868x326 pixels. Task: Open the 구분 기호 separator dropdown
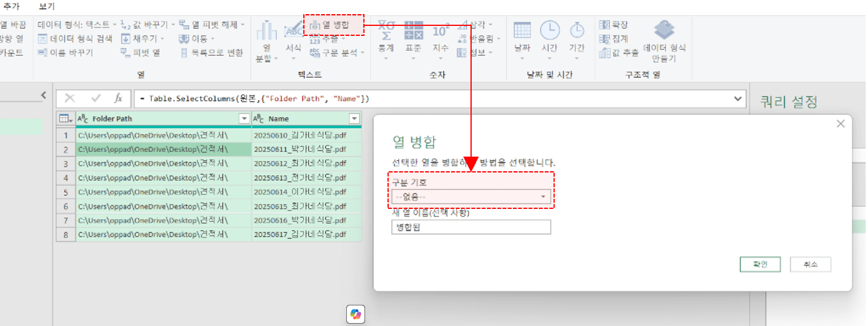[471, 197]
